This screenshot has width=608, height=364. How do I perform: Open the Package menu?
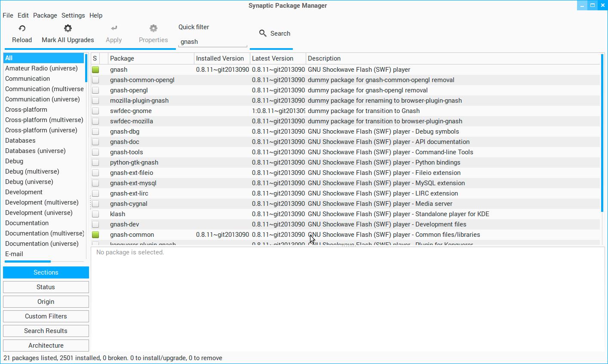45,15
